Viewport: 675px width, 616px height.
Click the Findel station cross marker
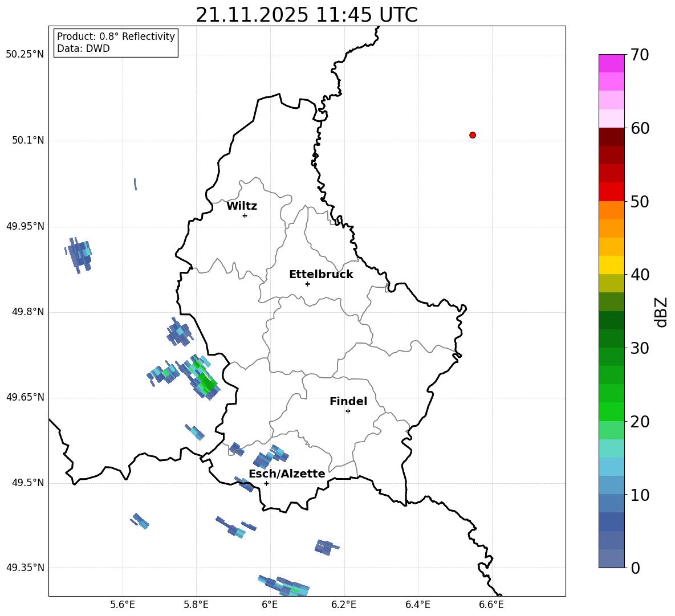pyautogui.click(x=348, y=411)
